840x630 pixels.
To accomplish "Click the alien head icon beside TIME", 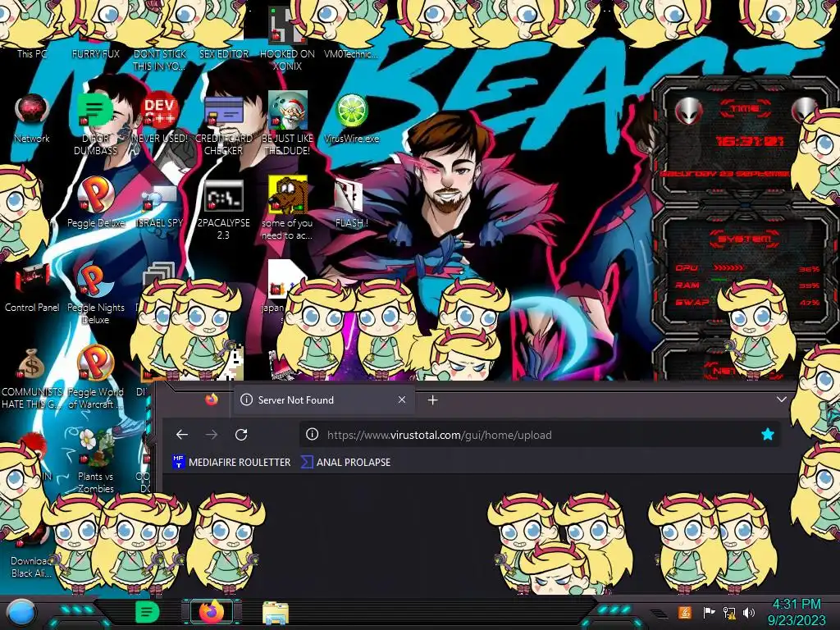I will (x=688, y=112).
